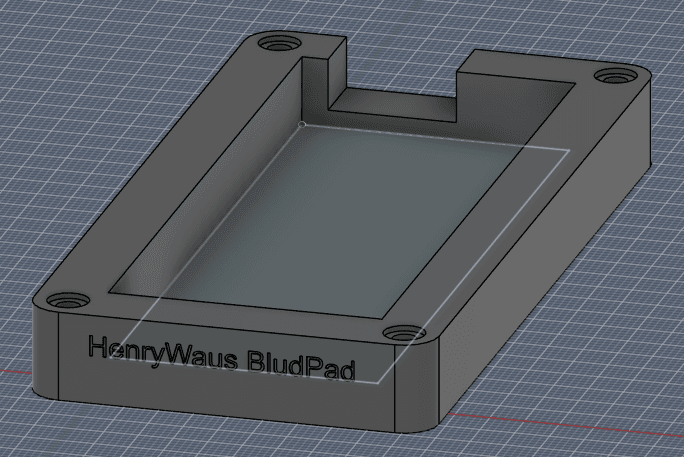Select the countersunk hole beside the notch's tall left wall
Screen dimensions: 684x457
(280, 44)
